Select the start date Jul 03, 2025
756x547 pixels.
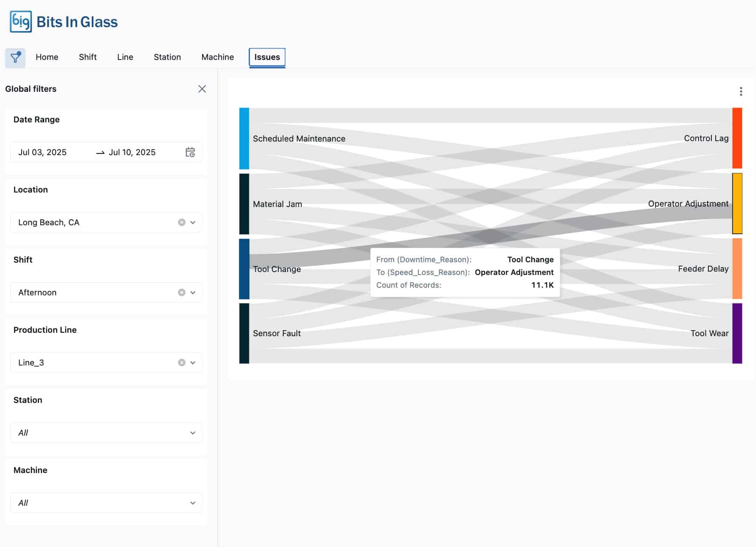coord(42,152)
